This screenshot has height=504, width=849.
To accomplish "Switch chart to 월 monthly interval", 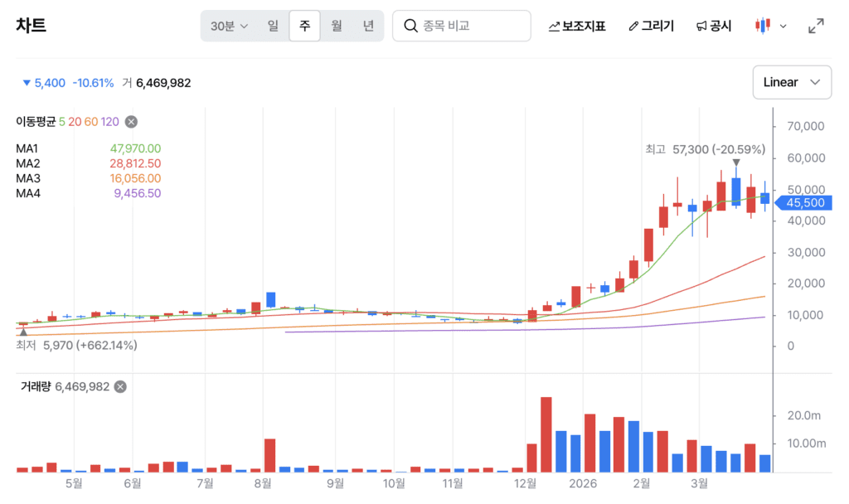I will [337, 26].
